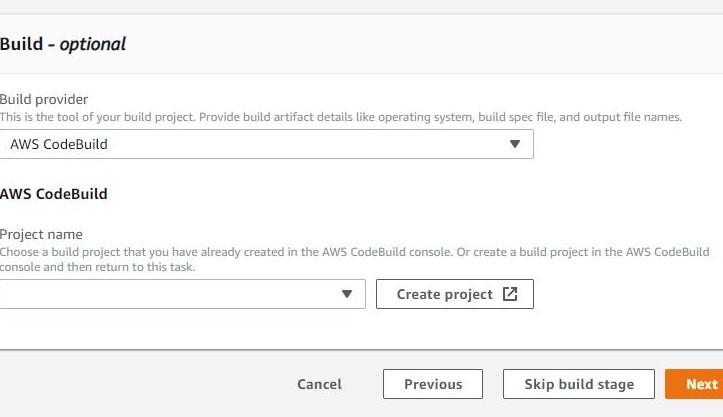Click the text 'console and then return to this task'
Screen dimensions: 723x417
97,267
